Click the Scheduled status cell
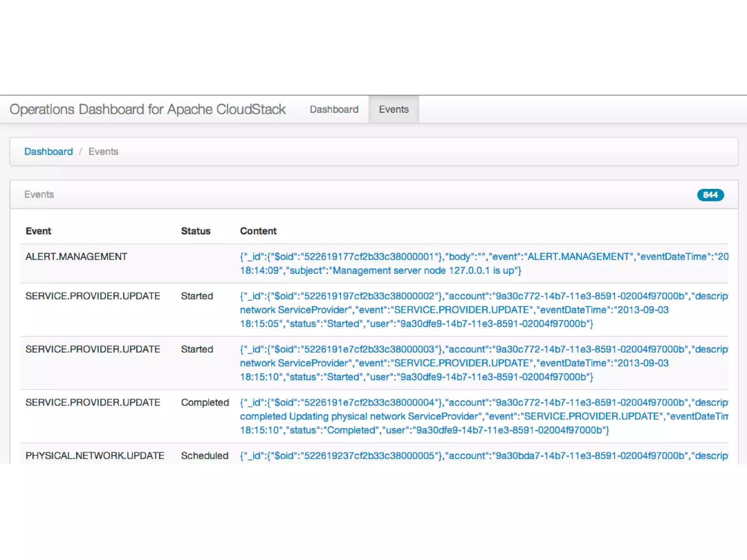 205,456
